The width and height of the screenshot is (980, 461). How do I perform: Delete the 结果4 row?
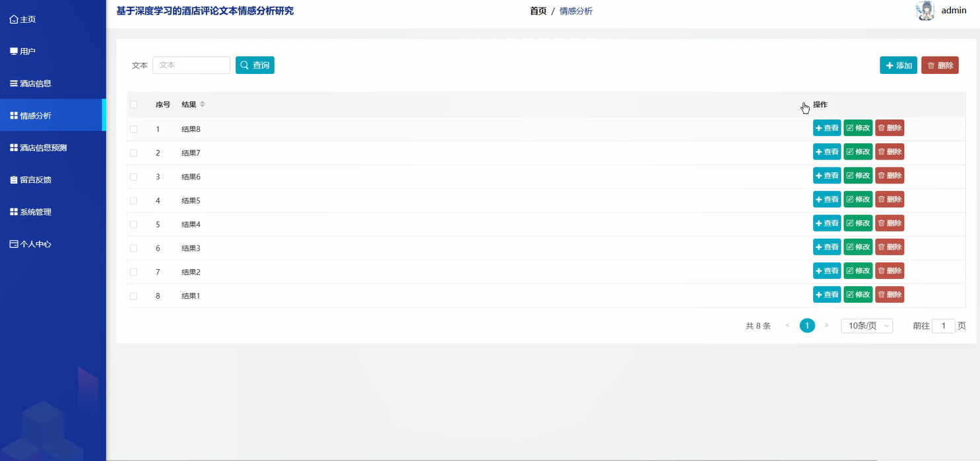point(890,223)
